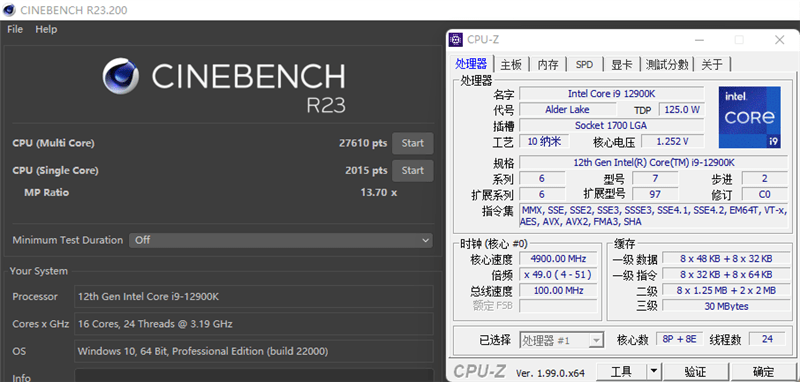The height and width of the screenshot is (382, 800).
Task: Click the 1.252 V core voltage value
Action: click(672, 141)
